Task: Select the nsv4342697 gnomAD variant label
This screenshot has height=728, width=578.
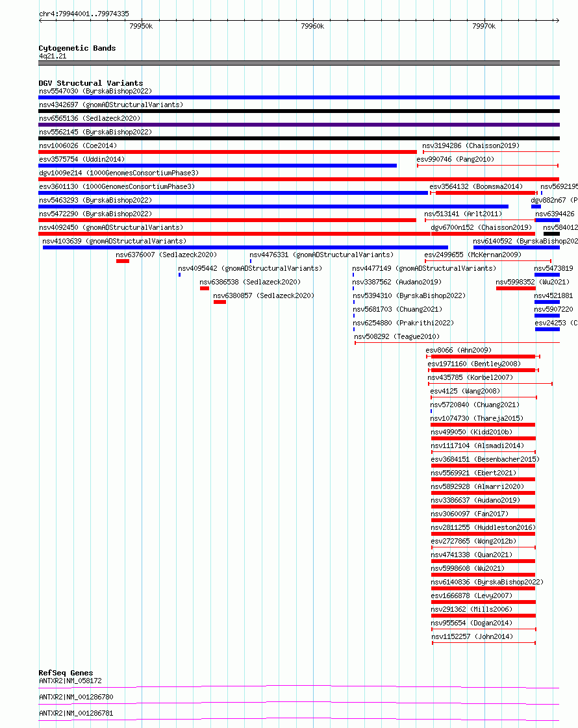Action: click(111, 105)
